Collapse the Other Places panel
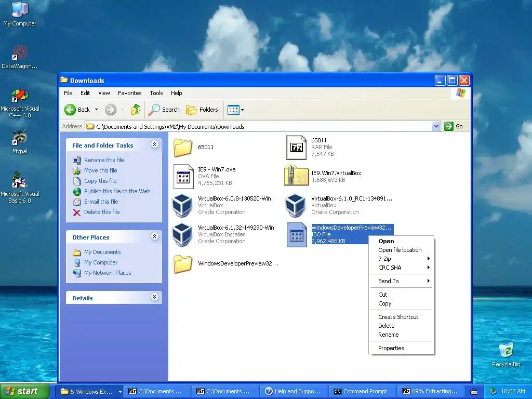The width and height of the screenshot is (532, 399). [154, 236]
